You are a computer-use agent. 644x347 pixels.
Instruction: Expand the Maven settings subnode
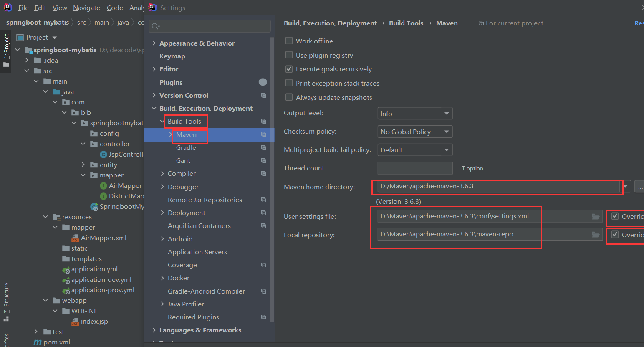[171, 134]
